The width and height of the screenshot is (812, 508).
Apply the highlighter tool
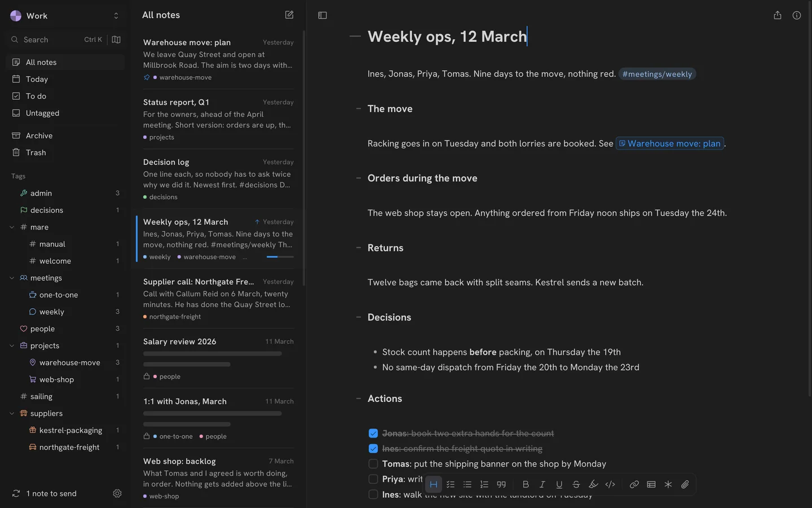point(593,484)
